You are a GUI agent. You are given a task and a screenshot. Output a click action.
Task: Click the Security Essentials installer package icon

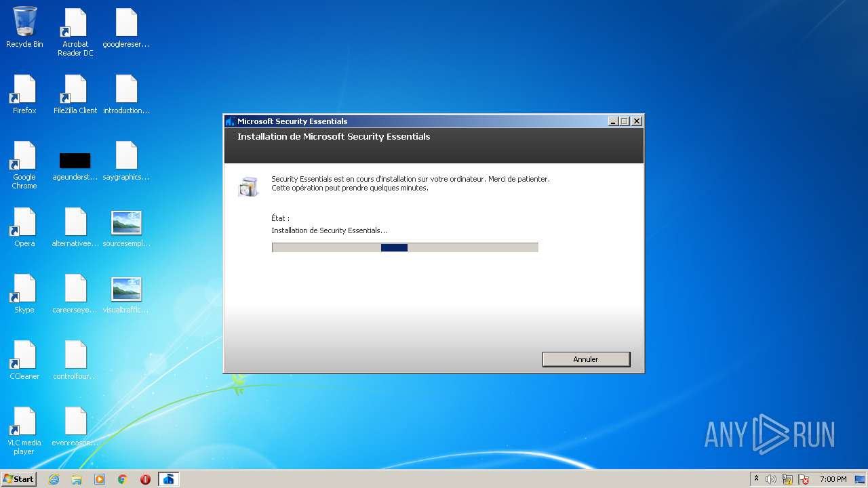[x=248, y=186]
